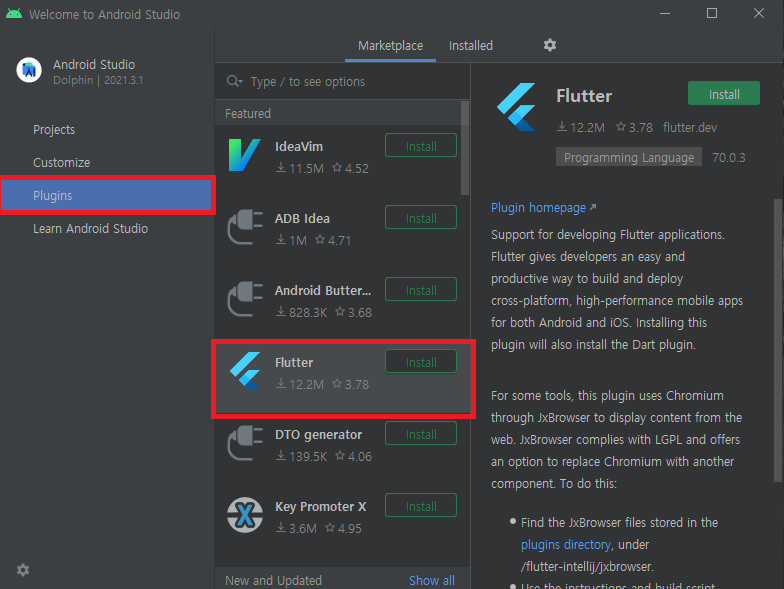
Task: Select the IdeaVim plugin name
Action: [299, 146]
